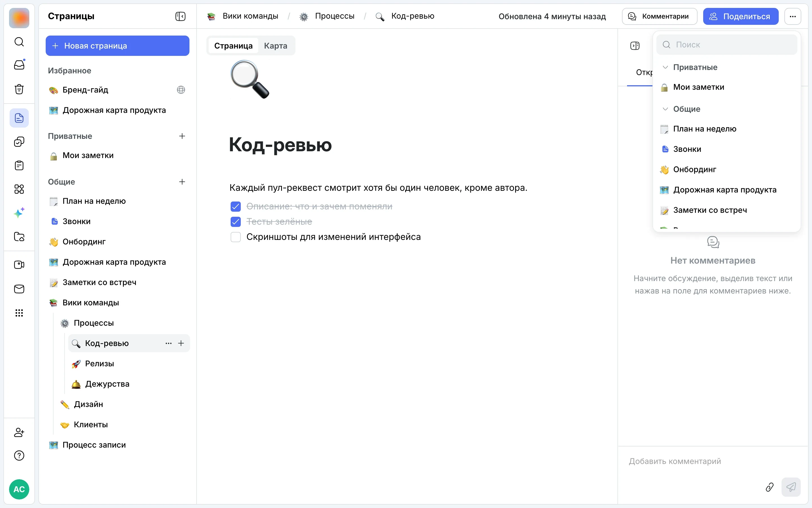Select Заметки со встреч in dropdown list
Viewport: 812px width, 508px height.
[x=727, y=210]
